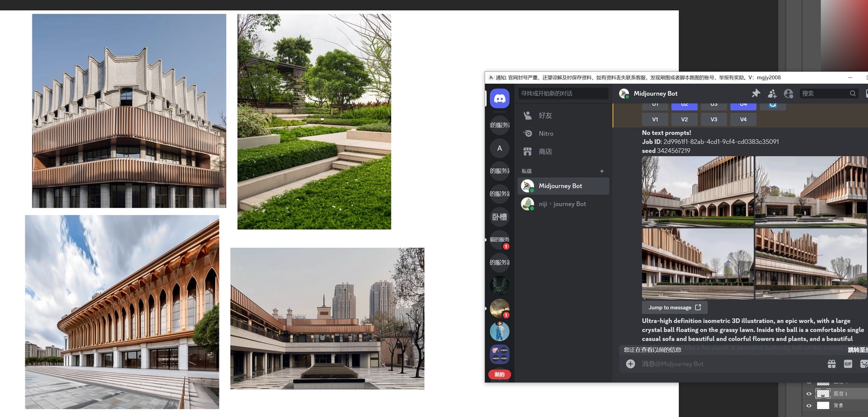Screen dimensions: 868x417
Task: Open the 好友 friends tab
Action: [x=545, y=116]
